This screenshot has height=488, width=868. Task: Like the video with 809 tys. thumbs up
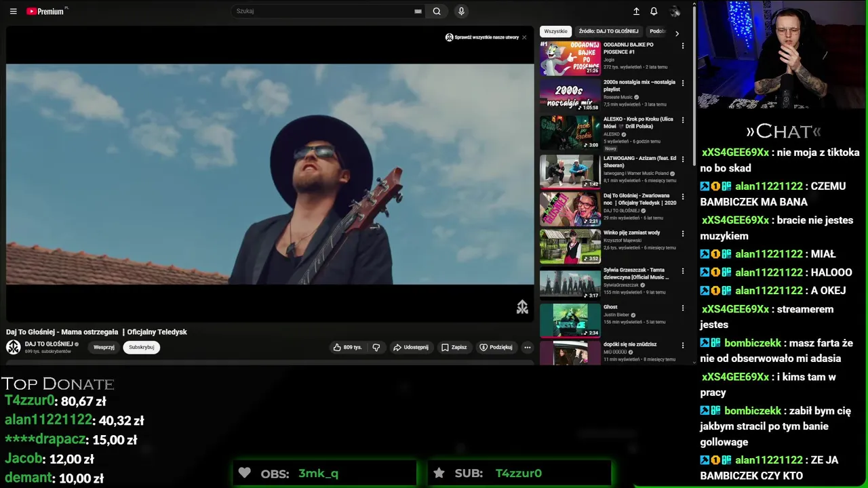pyautogui.click(x=347, y=347)
